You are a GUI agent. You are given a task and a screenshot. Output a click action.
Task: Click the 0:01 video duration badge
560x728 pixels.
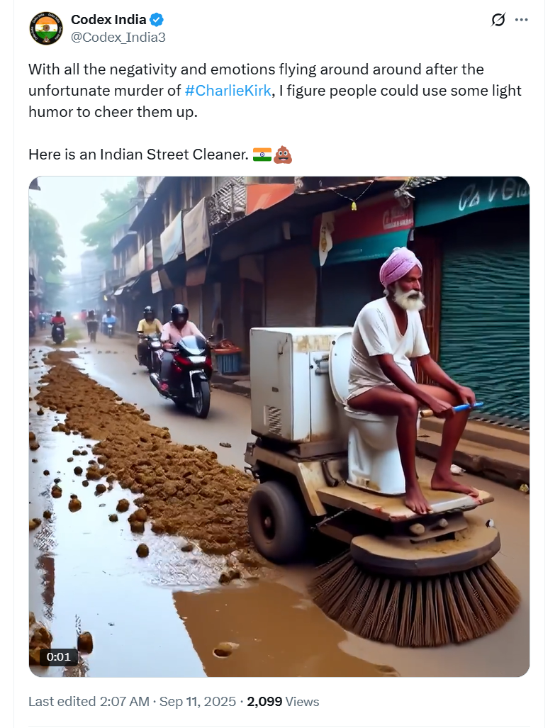(59, 656)
